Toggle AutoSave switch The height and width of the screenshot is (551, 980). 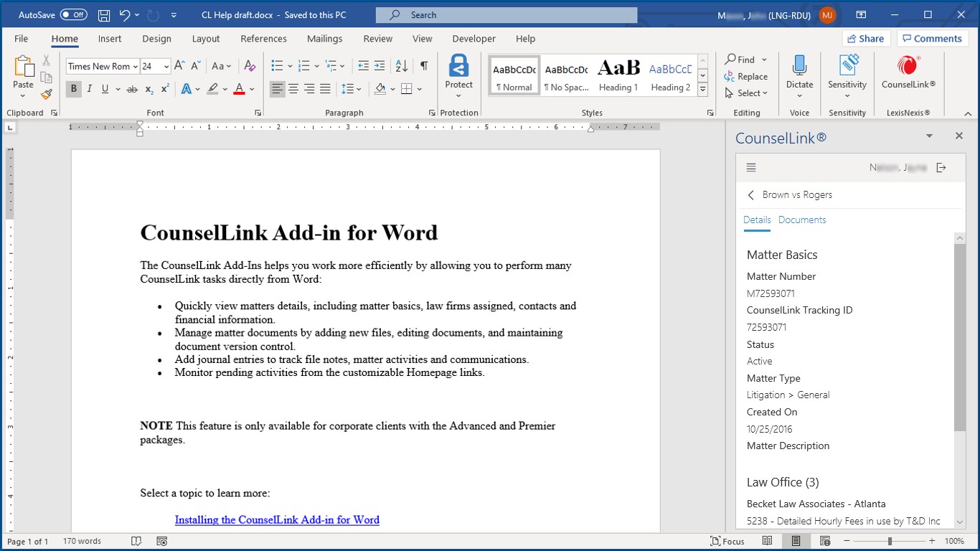(x=74, y=15)
